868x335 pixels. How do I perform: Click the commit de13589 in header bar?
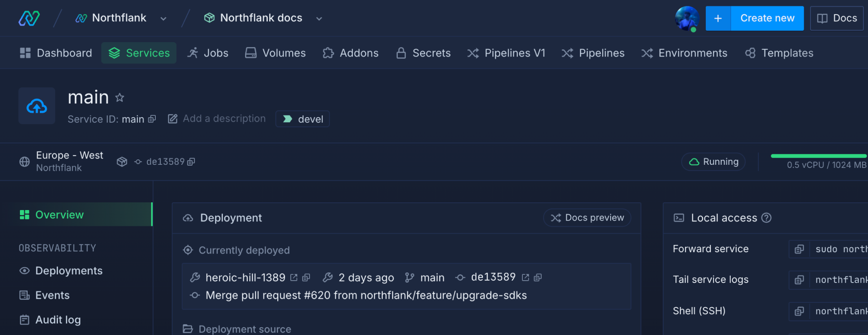point(165,162)
